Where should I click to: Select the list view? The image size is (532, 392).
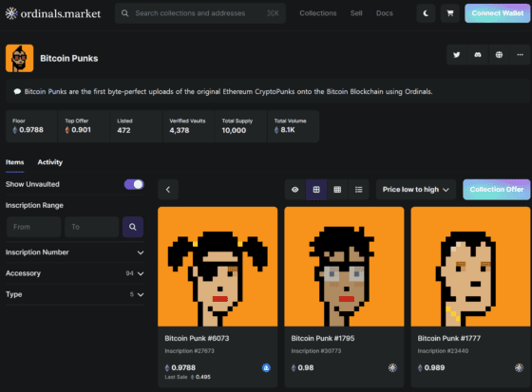point(358,190)
